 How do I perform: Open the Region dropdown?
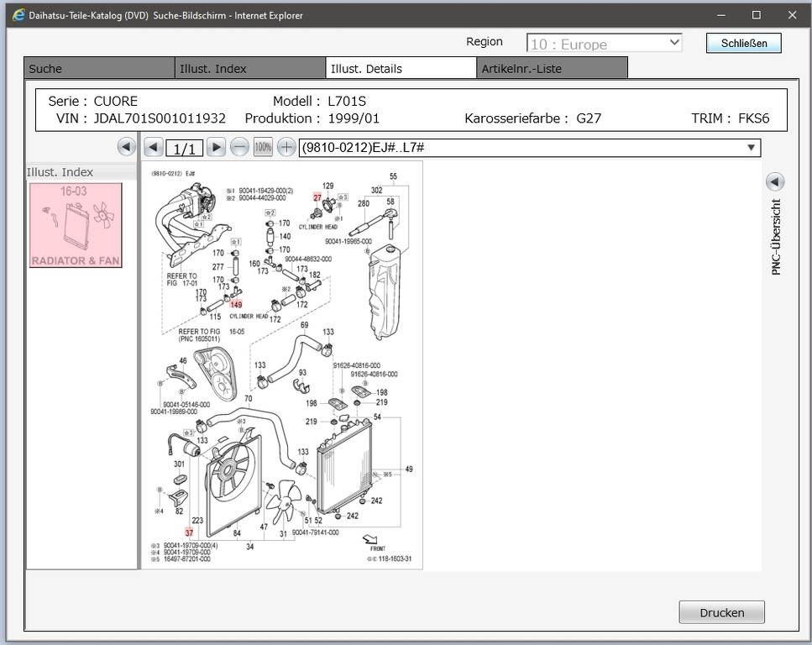pyautogui.click(x=604, y=44)
